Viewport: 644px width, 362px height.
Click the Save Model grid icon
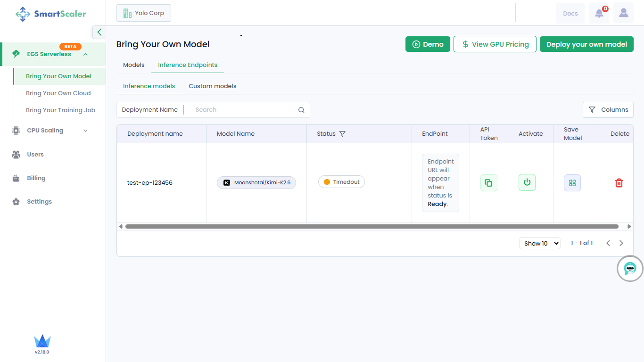572,183
